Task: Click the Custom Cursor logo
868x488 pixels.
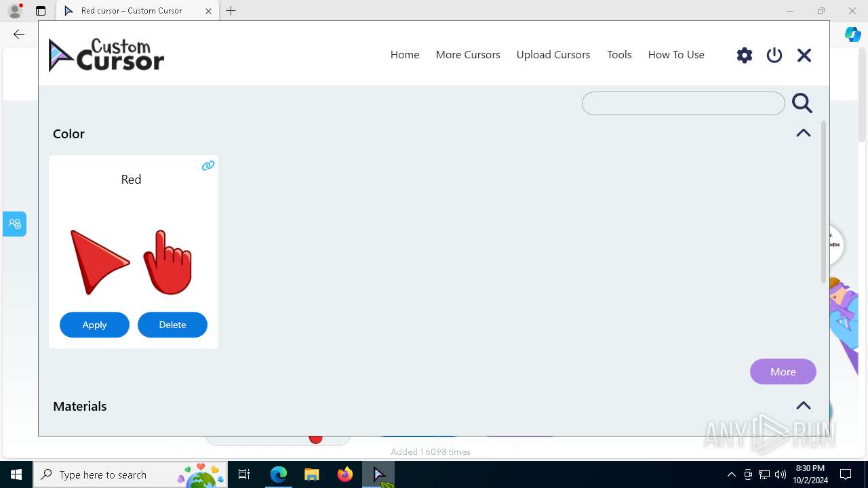Action: pos(106,55)
